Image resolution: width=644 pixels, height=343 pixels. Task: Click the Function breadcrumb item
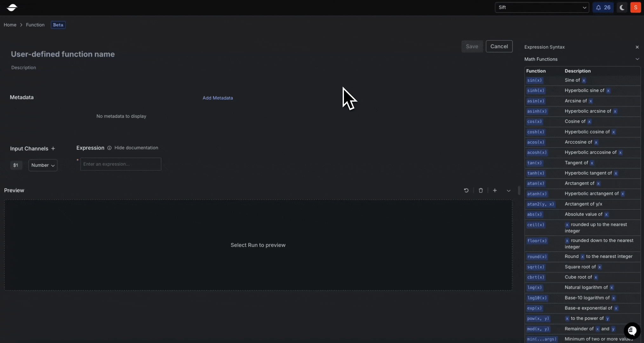pyautogui.click(x=35, y=25)
